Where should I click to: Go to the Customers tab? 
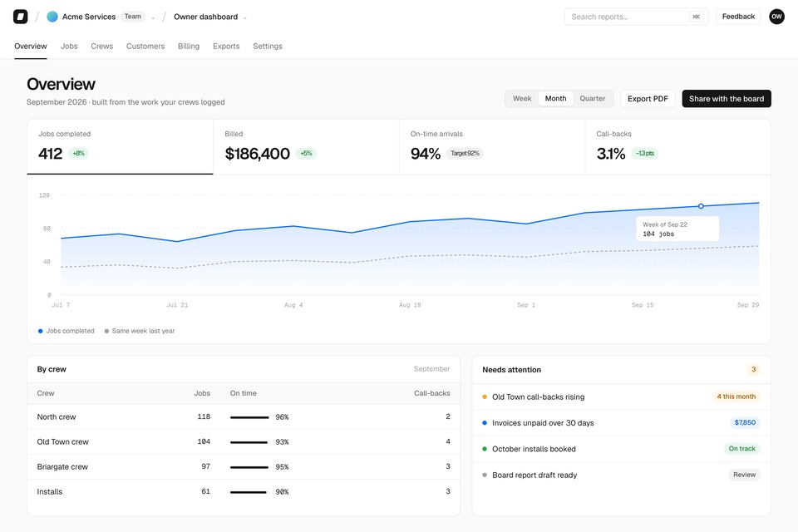[145, 47]
